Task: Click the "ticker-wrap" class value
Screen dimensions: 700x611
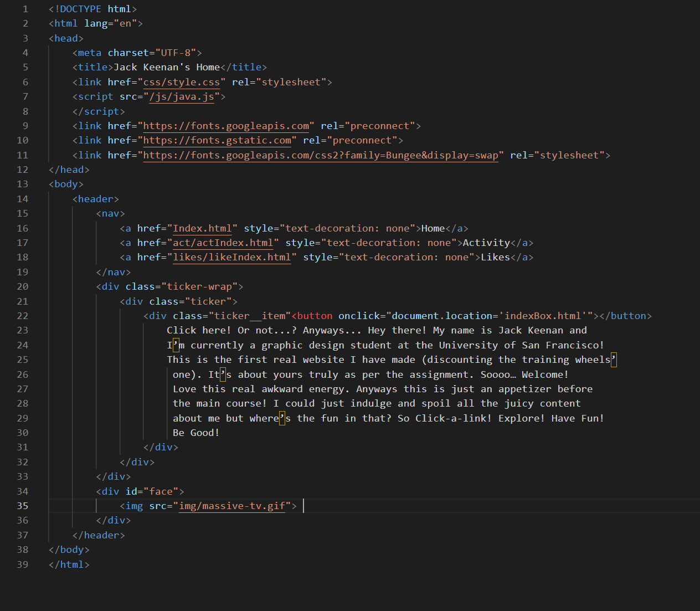Action: 199,286
